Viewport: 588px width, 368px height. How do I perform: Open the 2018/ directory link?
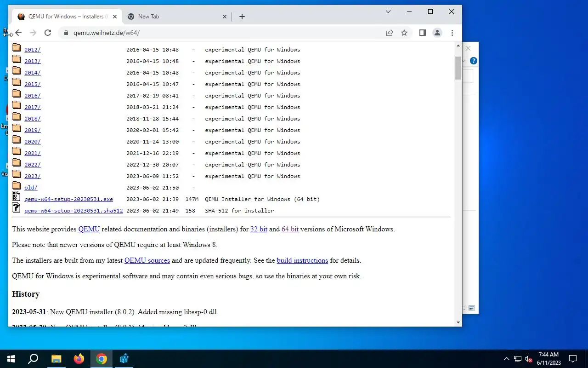[33, 119]
